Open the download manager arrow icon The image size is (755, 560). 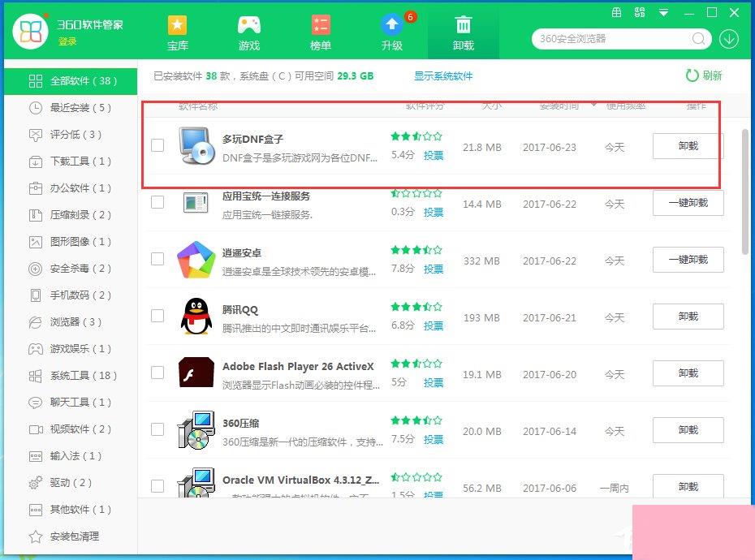pyautogui.click(x=729, y=39)
